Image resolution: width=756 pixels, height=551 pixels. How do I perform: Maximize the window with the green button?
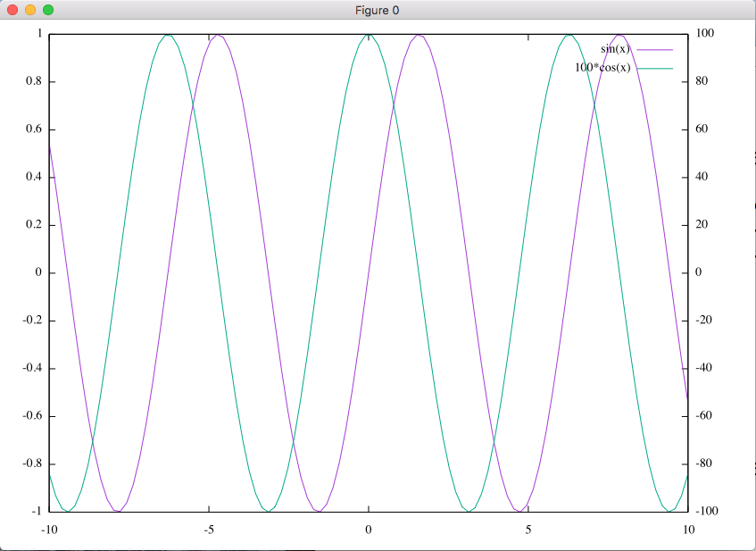(x=48, y=9)
